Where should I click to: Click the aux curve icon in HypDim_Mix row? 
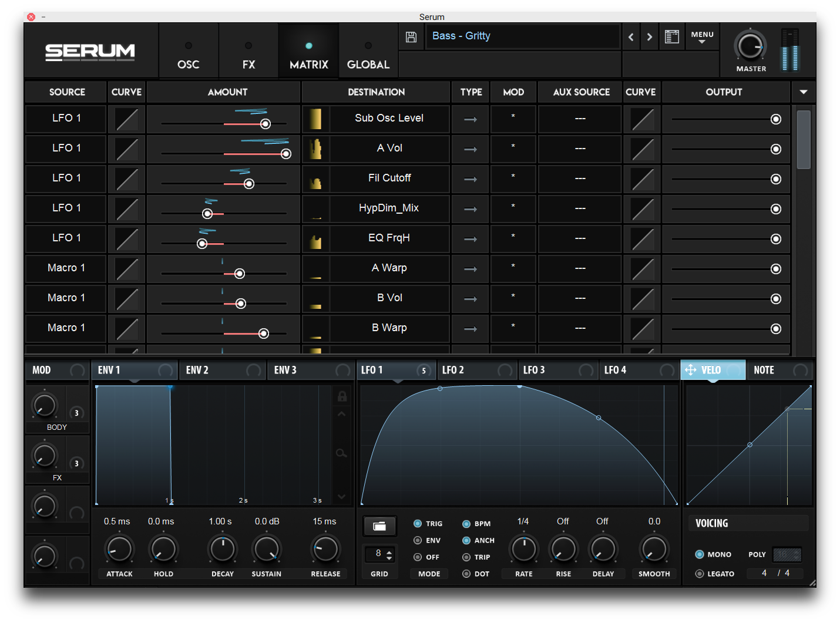(642, 209)
